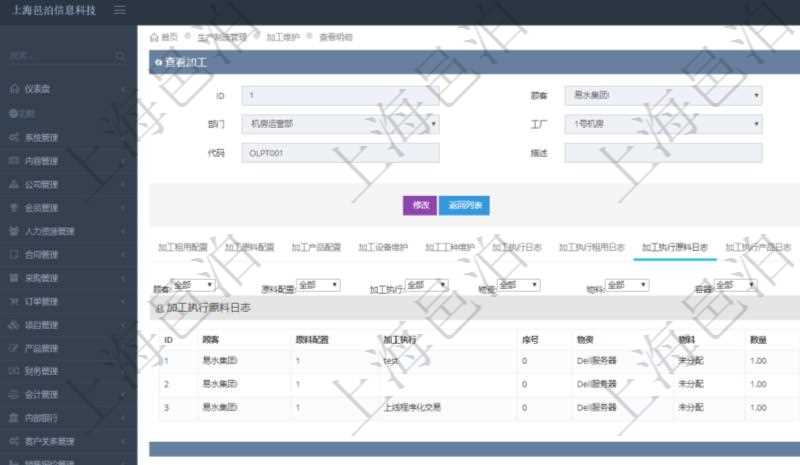Click the 采购管理 sidebar icon

click(x=14, y=278)
